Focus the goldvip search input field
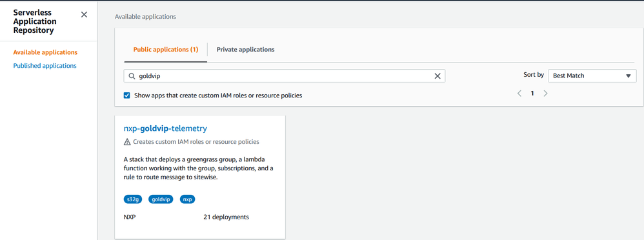644x240 pixels. [x=284, y=76]
